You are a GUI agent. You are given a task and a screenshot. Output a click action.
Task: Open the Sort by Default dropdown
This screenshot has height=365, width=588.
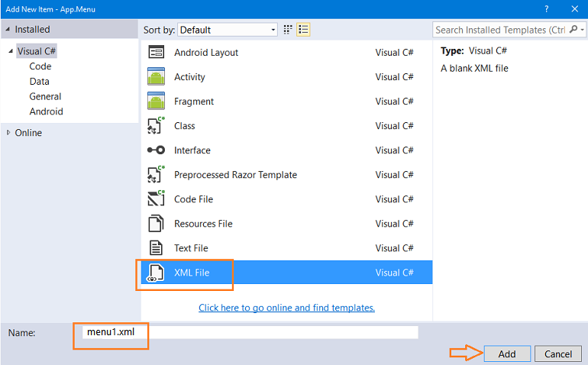tap(228, 30)
